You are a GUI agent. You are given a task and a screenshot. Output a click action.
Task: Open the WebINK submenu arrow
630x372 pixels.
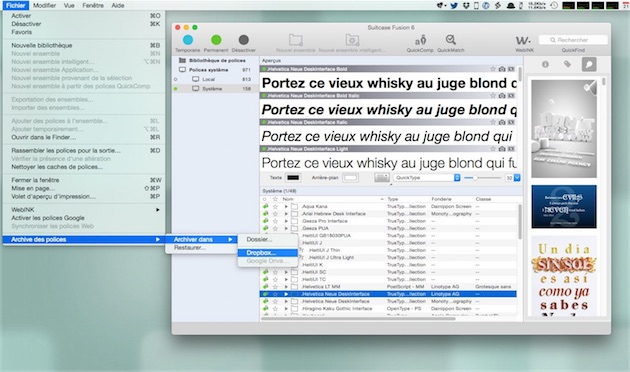click(158, 210)
